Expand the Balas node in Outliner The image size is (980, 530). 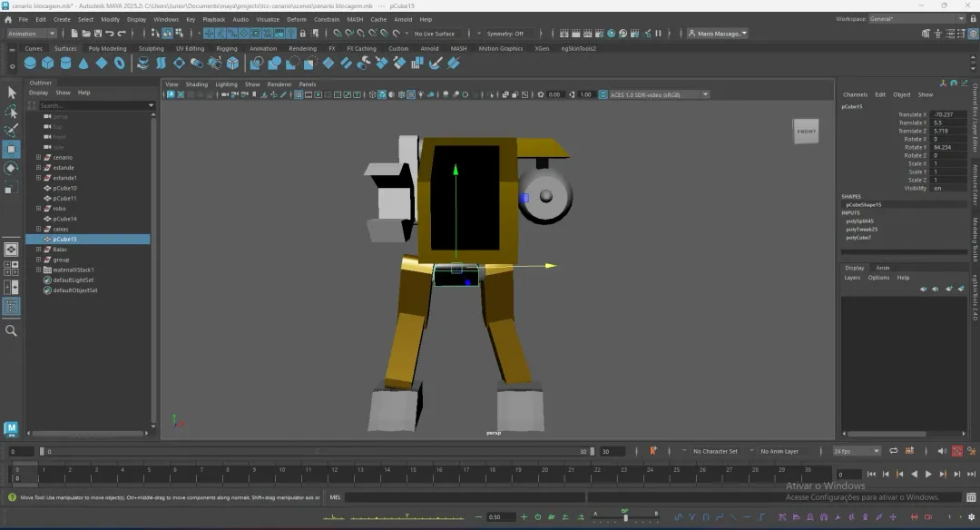[x=39, y=250]
